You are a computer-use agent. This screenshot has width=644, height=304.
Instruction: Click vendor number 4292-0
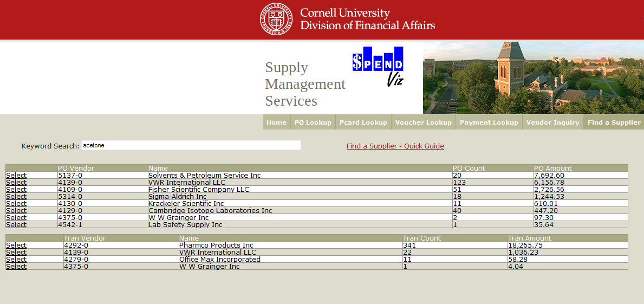click(76, 245)
